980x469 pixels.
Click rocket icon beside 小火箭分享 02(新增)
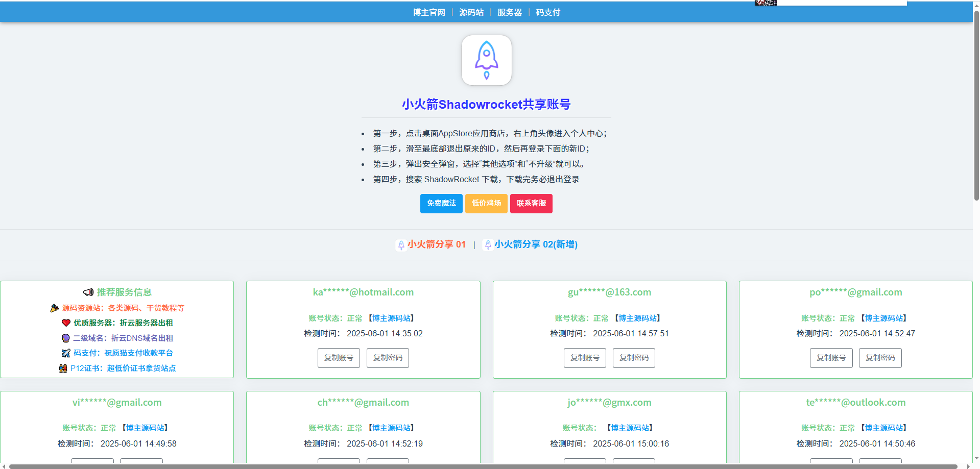click(x=488, y=245)
